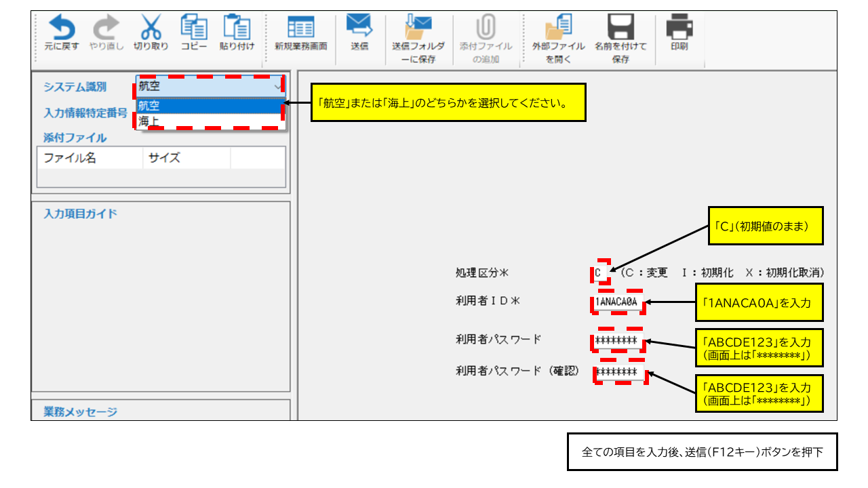Choose 海上 in the dropdown list
Screen dimensions: 868x488
(x=203, y=122)
